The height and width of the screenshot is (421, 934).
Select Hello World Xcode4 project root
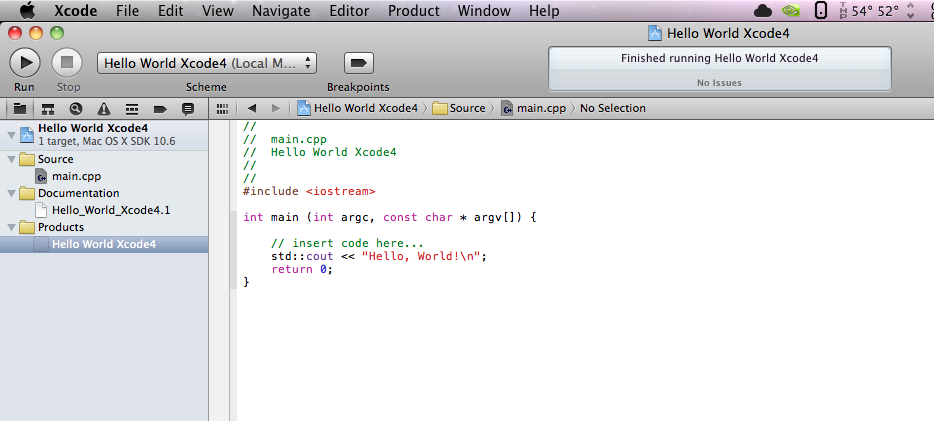coord(104,135)
